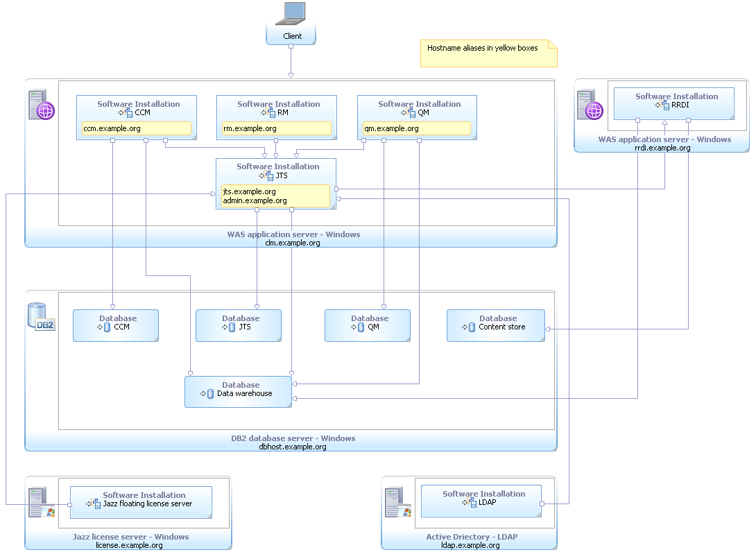
Task: Click the 'Client' label
Action: (x=292, y=36)
